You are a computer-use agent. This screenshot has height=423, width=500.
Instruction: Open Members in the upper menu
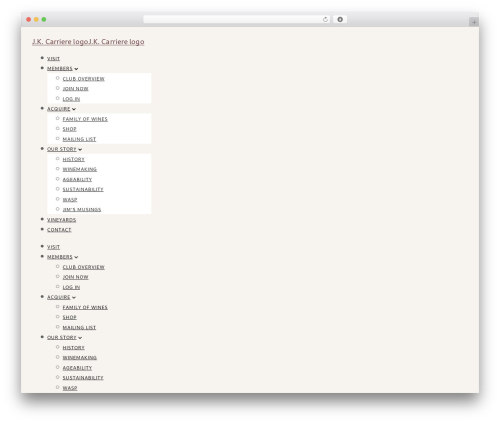60,69
